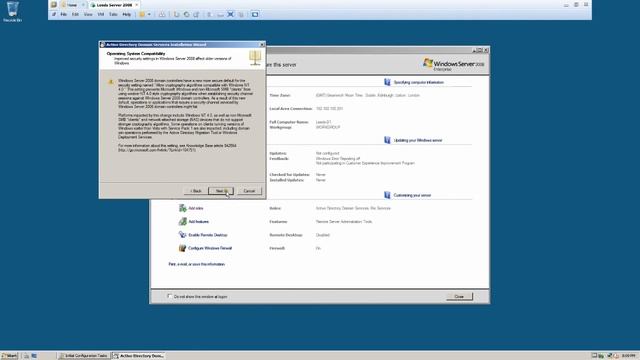The height and width of the screenshot is (360, 640).
Task: Click the book icon in wizard header
Action: [x=255, y=58]
